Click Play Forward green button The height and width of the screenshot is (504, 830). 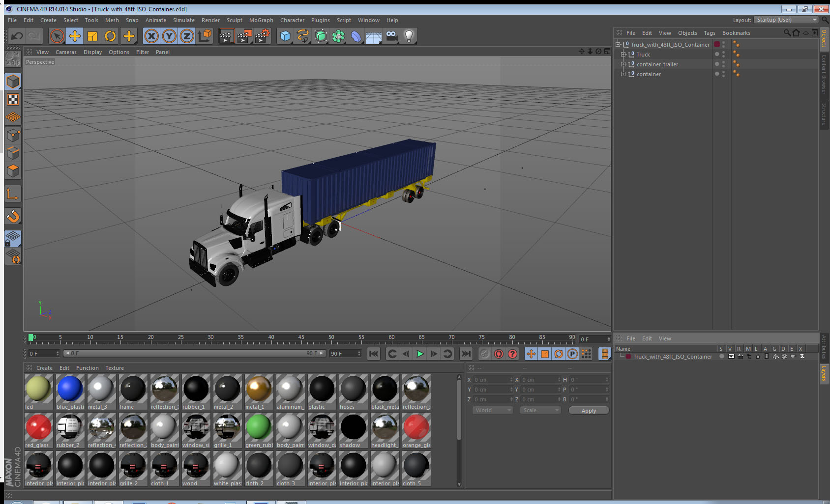420,354
